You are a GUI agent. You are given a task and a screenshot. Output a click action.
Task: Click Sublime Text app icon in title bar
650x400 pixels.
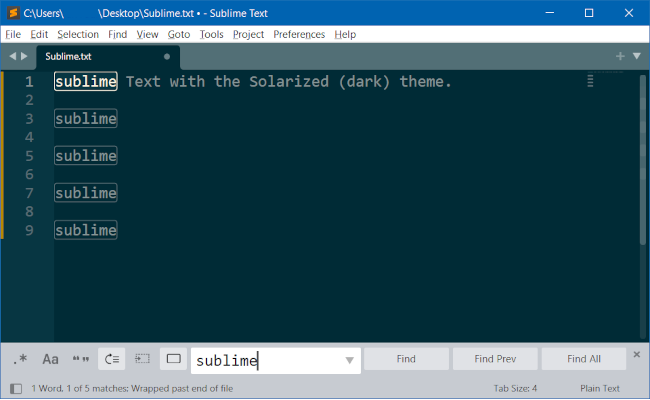(13, 13)
